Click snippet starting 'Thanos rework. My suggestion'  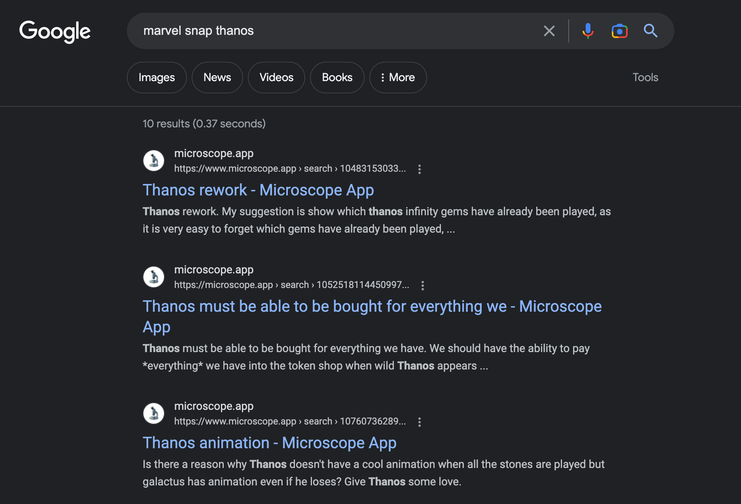pos(377,220)
